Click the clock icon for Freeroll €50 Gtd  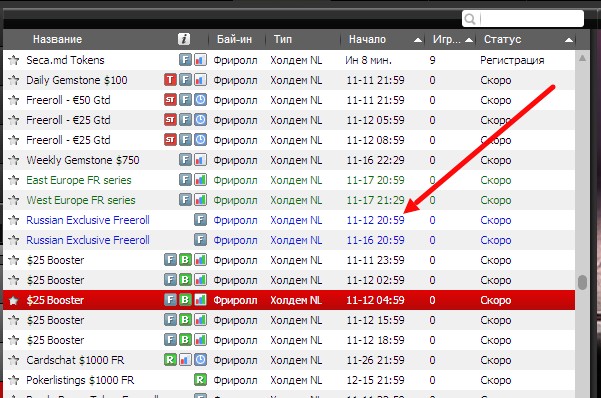[x=200, y=100]
